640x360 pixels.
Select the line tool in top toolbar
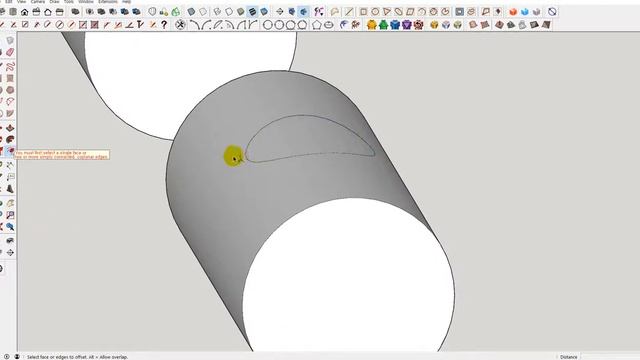tap(349, 12)
